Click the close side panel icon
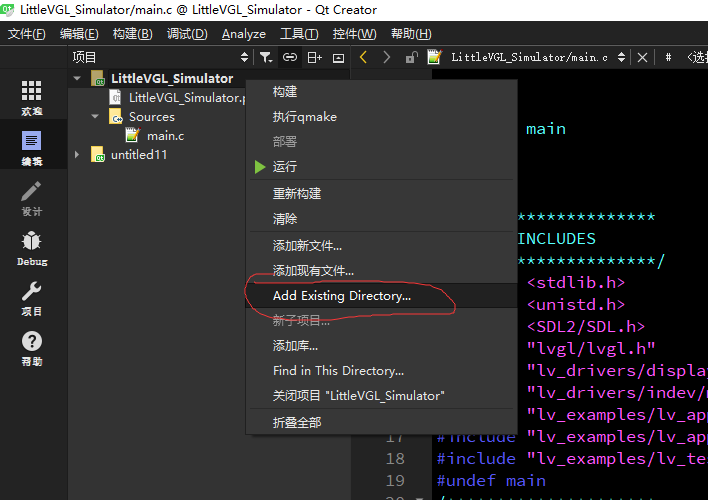This screenshot has height=500, width=708. [338, 58]
